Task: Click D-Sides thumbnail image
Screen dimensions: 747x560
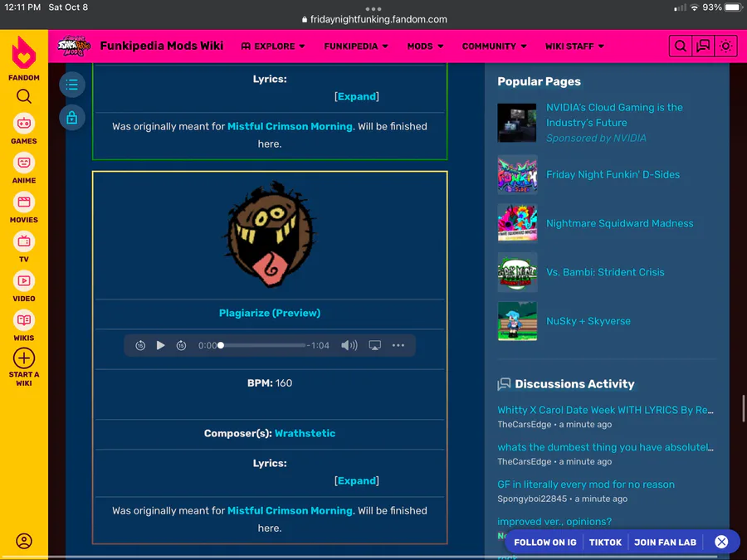Action: click(517, 174)
